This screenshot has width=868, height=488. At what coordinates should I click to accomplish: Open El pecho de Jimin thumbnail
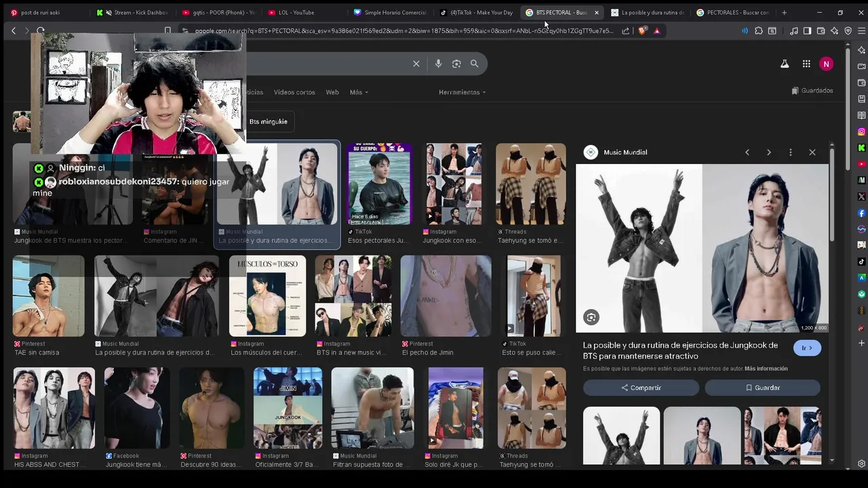click(x=446, y=296)
